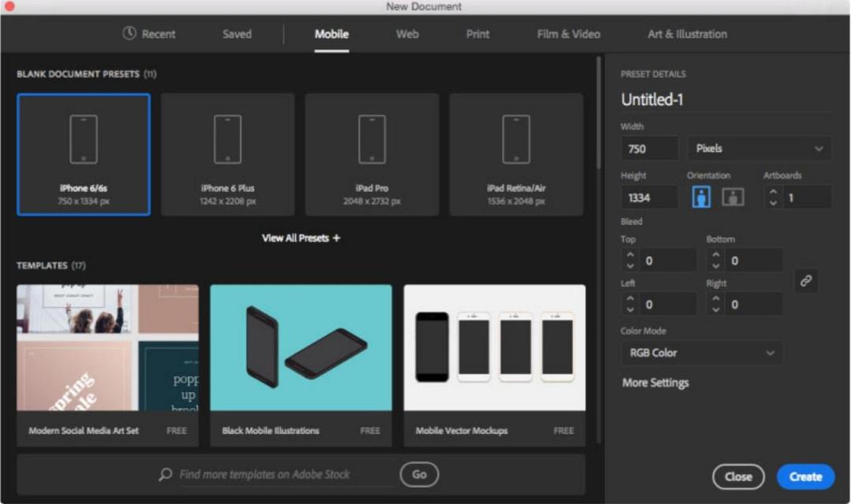
Task: Click the chain link icon beside Bleed values
Action: 806,281
